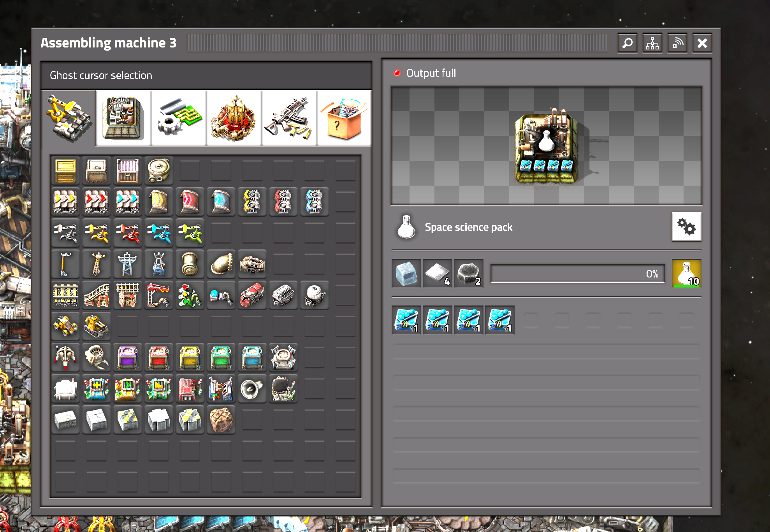Switch to the Production category tab
This screenshot has width=770, height=532.
[x=123, y=118]
